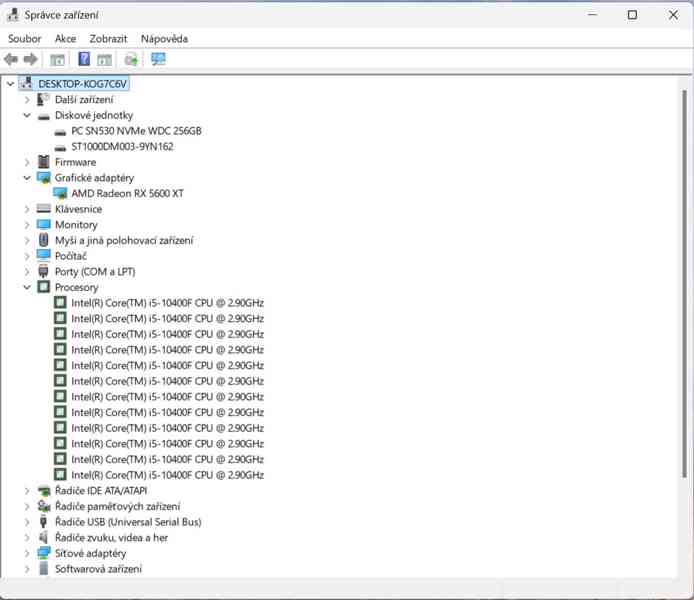Click the Device Manager title bar app icon
This screenshot has width=694, height=600.
13,15
